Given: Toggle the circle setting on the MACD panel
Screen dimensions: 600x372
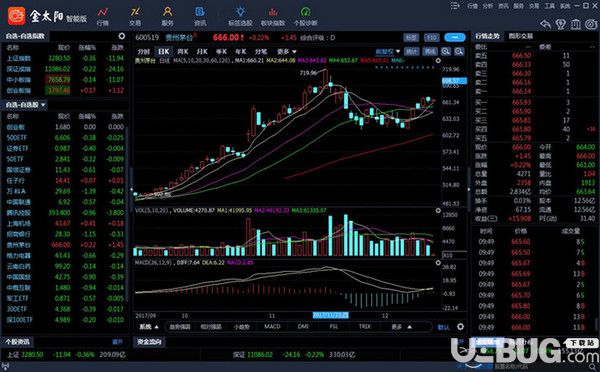Looking at the screenshot, I should pos(438,263).
